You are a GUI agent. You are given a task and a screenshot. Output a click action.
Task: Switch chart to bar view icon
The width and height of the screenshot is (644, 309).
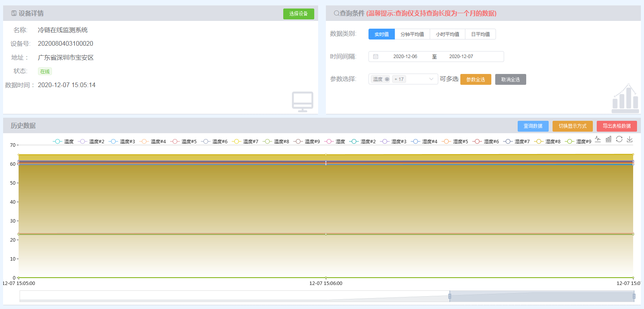coord(608,139)
